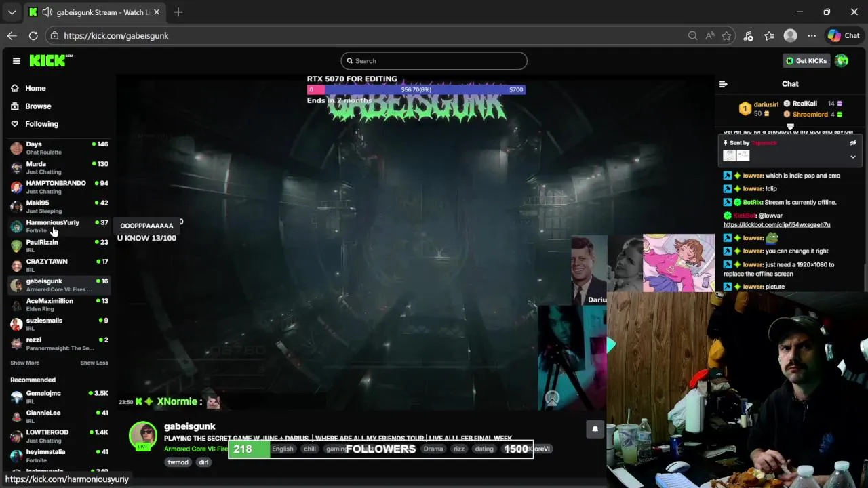Click the dirl tag

coord(203,462)
